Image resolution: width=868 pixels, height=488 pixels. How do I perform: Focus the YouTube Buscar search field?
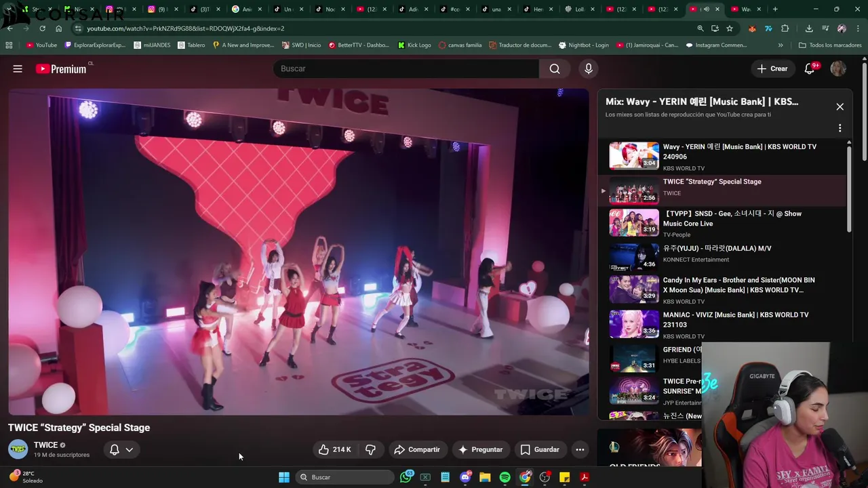(x=406, y=68)
